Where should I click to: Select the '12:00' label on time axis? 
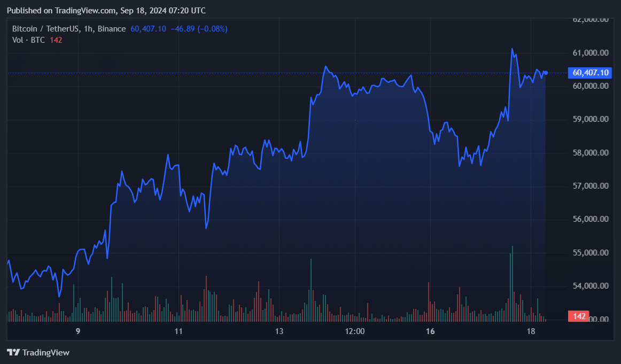point(356,331)
